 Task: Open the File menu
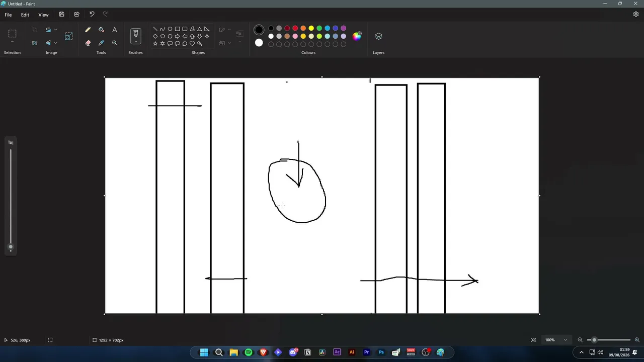tap(8, 15)
